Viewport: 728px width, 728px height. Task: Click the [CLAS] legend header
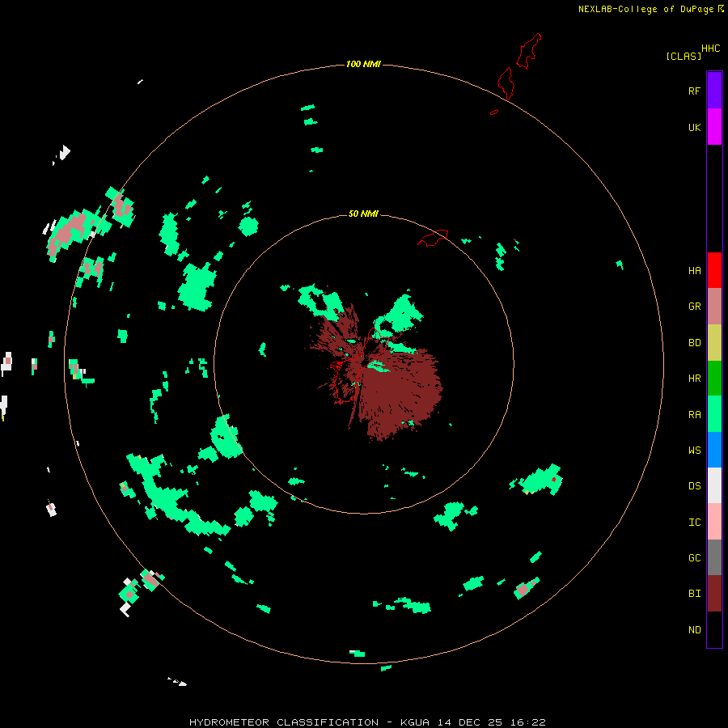pos(684,56)
